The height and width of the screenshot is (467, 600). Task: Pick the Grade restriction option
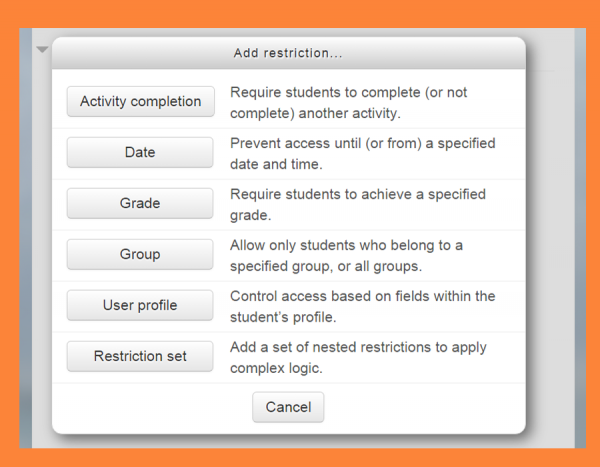pos(140,203)
